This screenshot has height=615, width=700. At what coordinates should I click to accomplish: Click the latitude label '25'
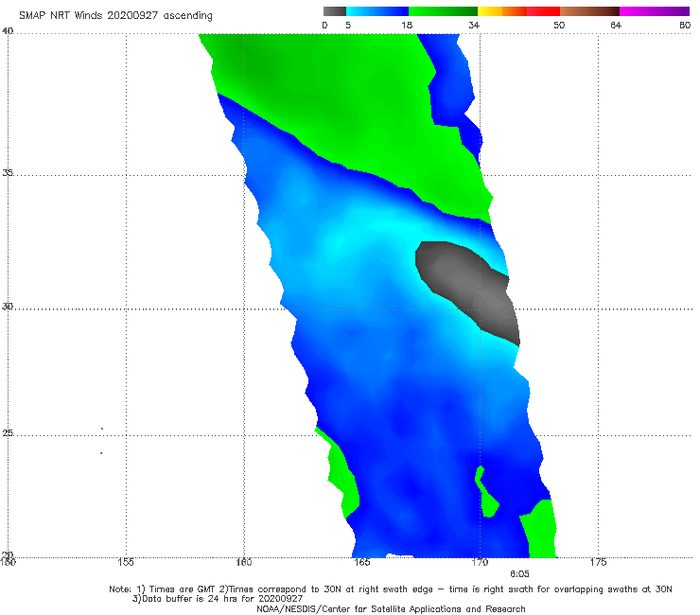[8, 432]
